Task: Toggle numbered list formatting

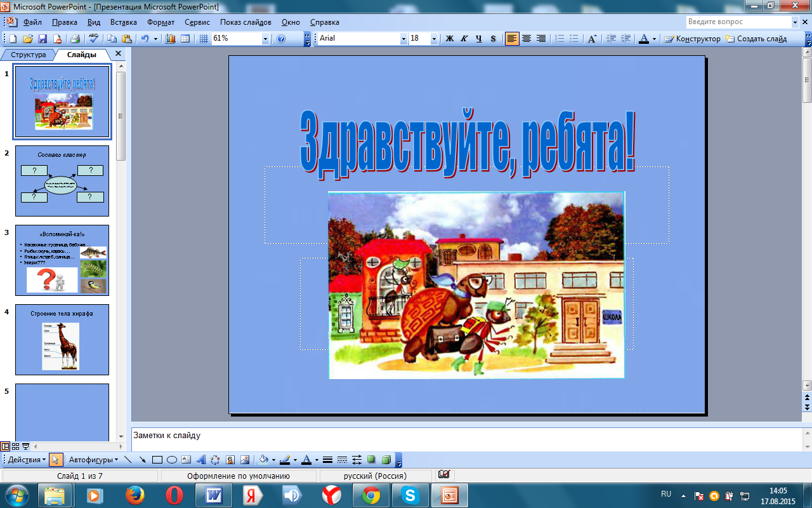Action: coord(560,39)
